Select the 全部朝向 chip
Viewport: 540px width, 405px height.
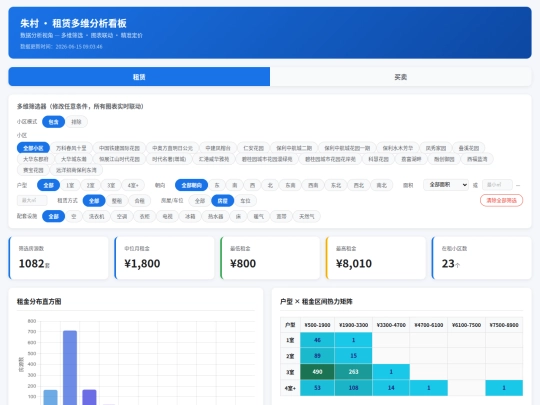(191, 185)
